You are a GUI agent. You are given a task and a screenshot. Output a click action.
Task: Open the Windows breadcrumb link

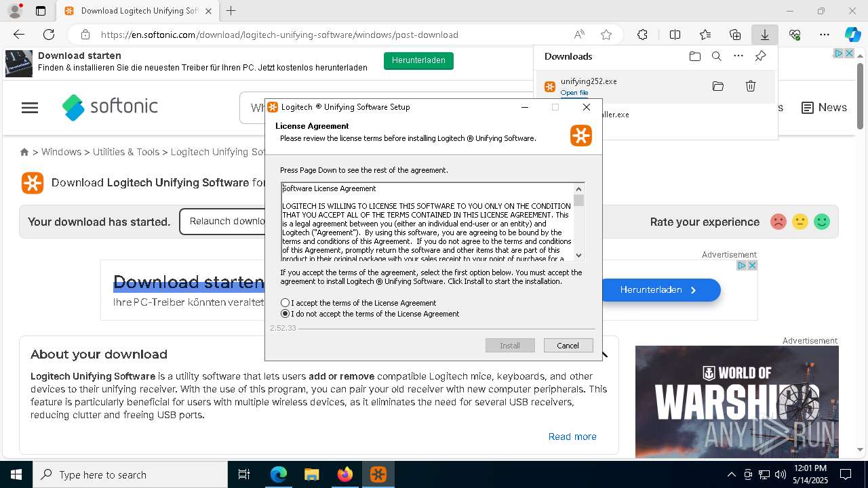(61, 152)
